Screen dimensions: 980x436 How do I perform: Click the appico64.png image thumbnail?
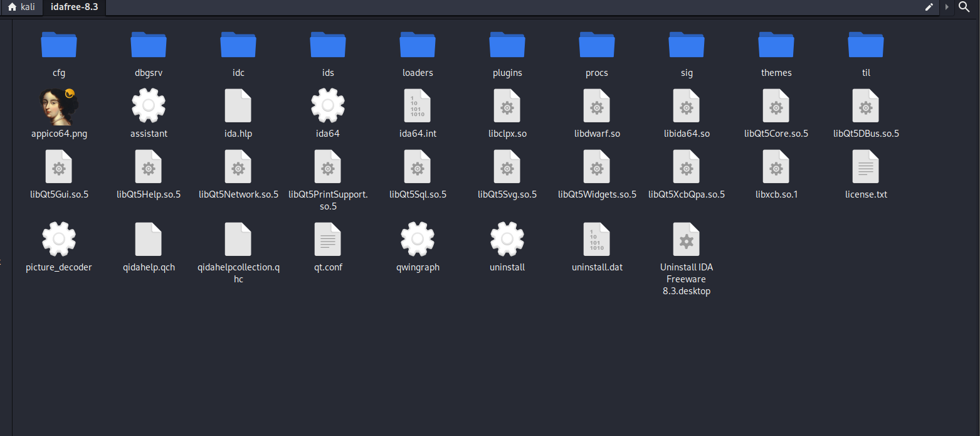59,106
